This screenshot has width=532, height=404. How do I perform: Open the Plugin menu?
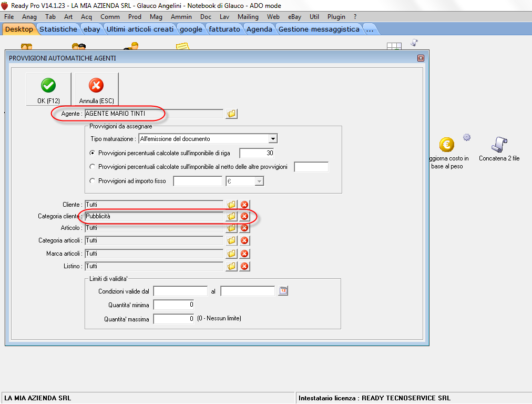(x=336, y=17)
